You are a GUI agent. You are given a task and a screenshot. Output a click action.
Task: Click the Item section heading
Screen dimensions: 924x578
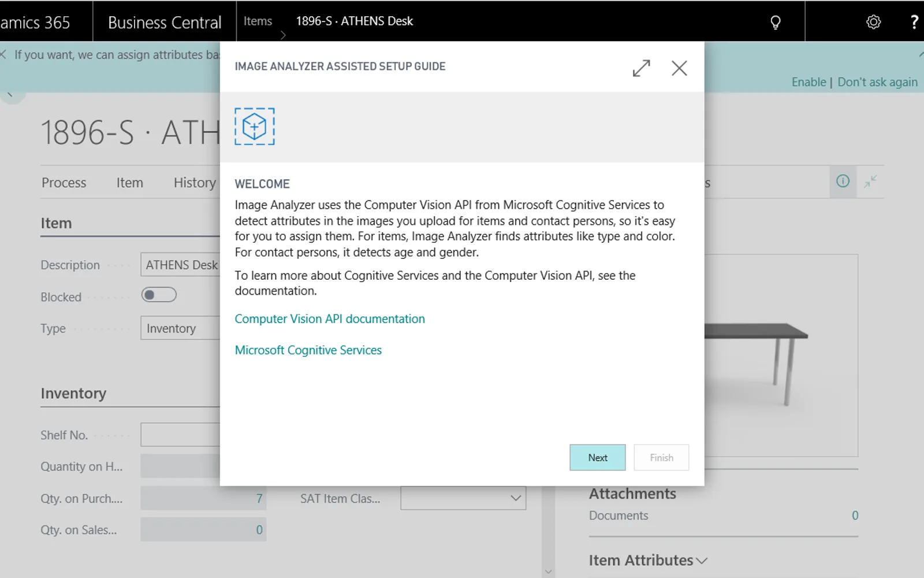point(56,223)
